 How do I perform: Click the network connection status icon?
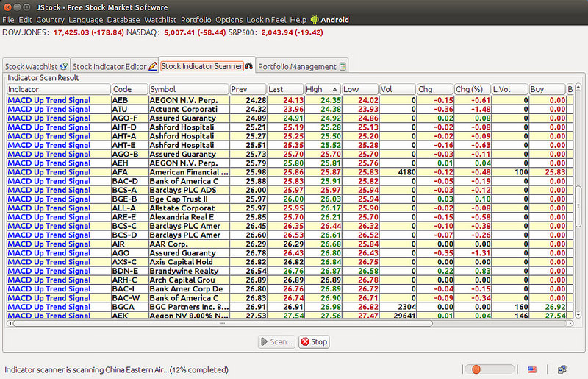coord(562,369)
